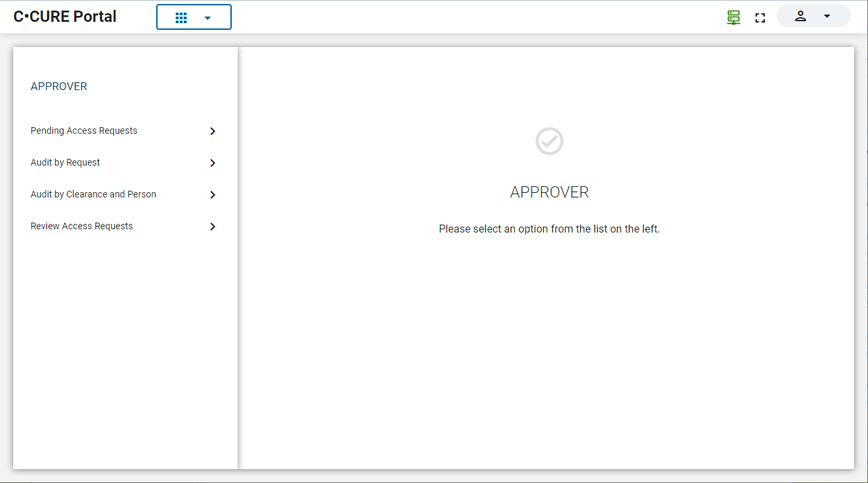Open the apps grid menu dropdown

tap(194, 18)
